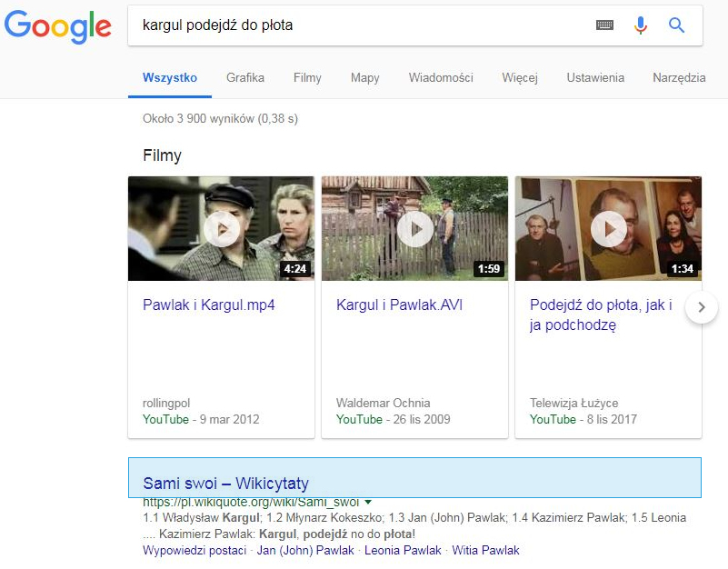Click the Waldemar Ochnia channel name
This screenshot has width=728, height=569.
(x=383, y=403)
